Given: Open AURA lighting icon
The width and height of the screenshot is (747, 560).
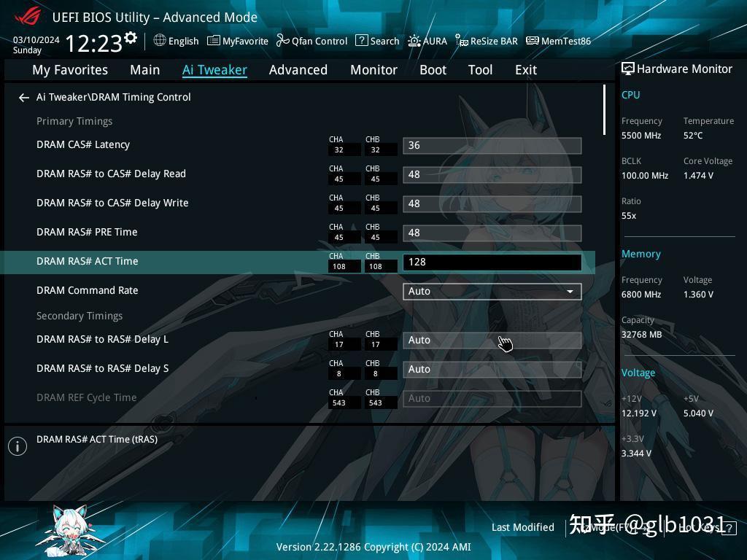Looking at the screenshot, I should [414, 41].
